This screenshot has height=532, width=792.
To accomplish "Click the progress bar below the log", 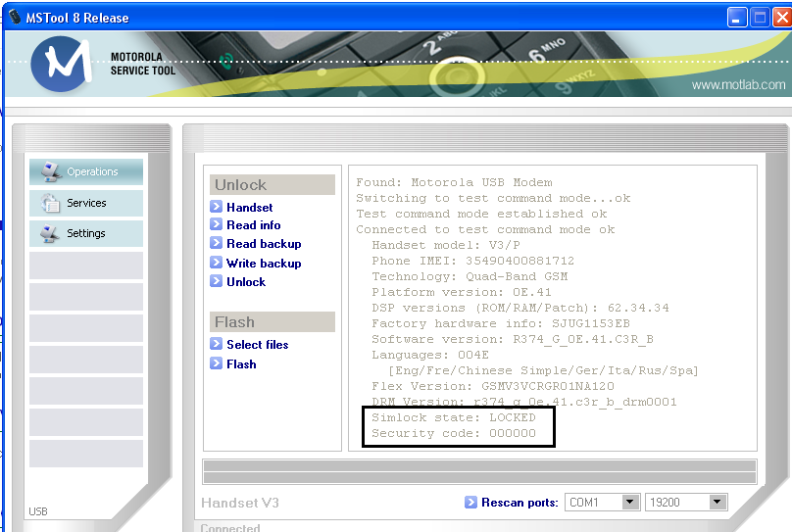I will tap(479, 471).
